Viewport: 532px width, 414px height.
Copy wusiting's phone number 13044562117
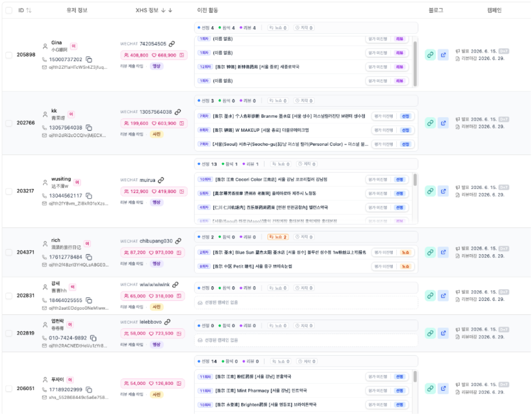89,196
